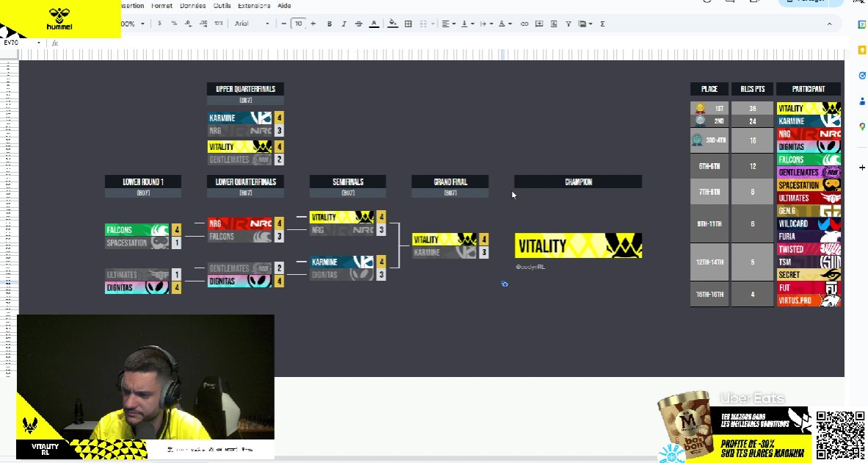
Task: Toggle italic formatting
Action: tap(344, 24)
